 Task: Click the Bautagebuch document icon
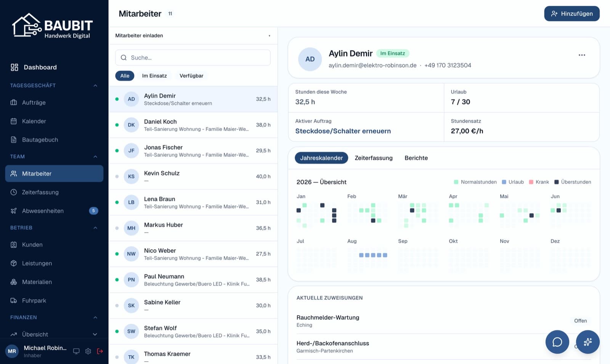pyautogui.click(x=14, y=140)
